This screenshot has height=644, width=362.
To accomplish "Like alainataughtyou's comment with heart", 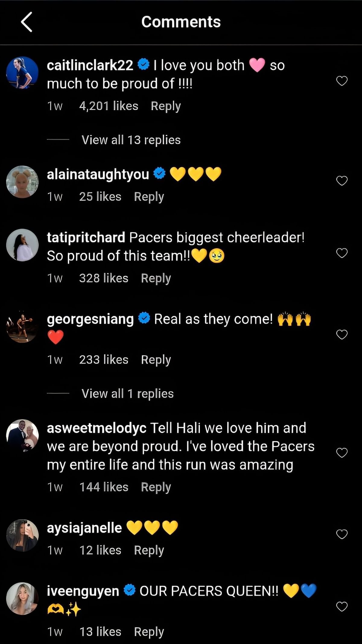I will pos(342,181).
